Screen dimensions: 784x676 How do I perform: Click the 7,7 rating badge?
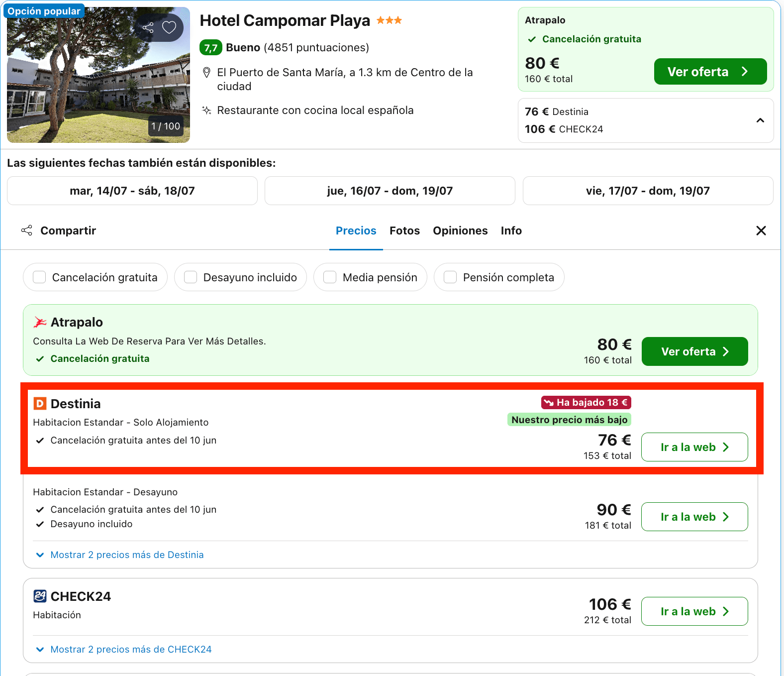211,48
